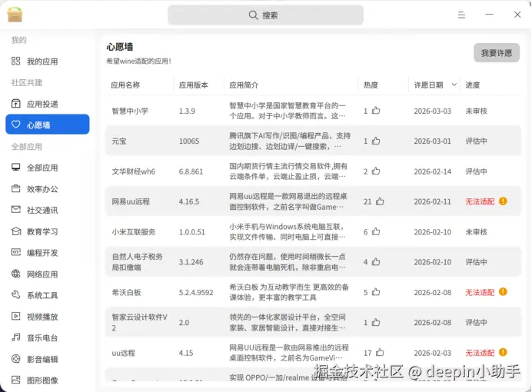This screenshot has height=392, width=532.
Task: Click warning icon in 希沃白板 row
Action: 503,291
